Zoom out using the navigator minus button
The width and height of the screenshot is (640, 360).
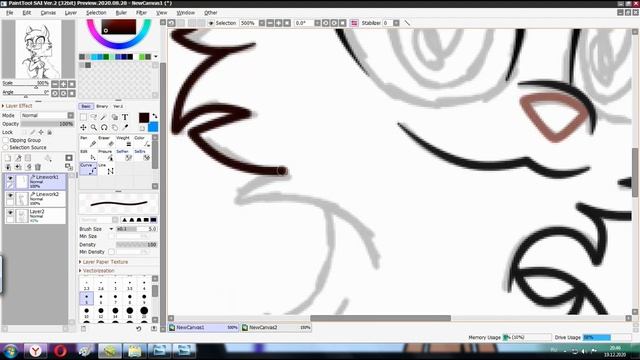coord(55,84)
